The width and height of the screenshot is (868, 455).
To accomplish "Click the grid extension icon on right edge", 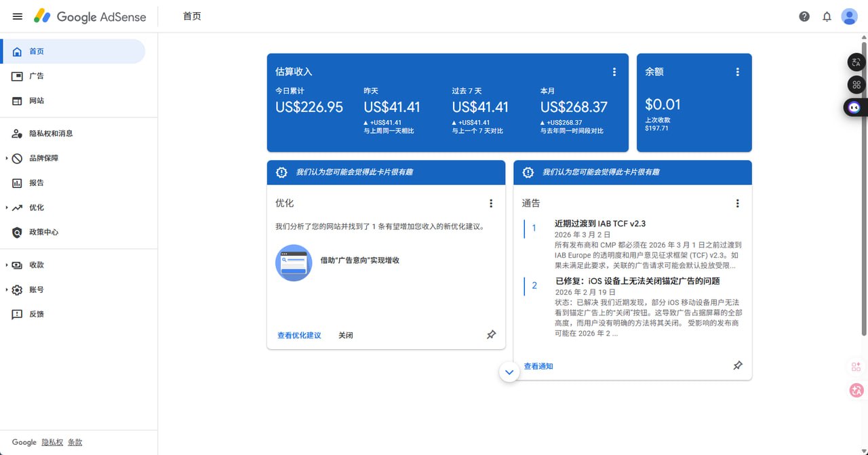I will [x=856, y=85].
